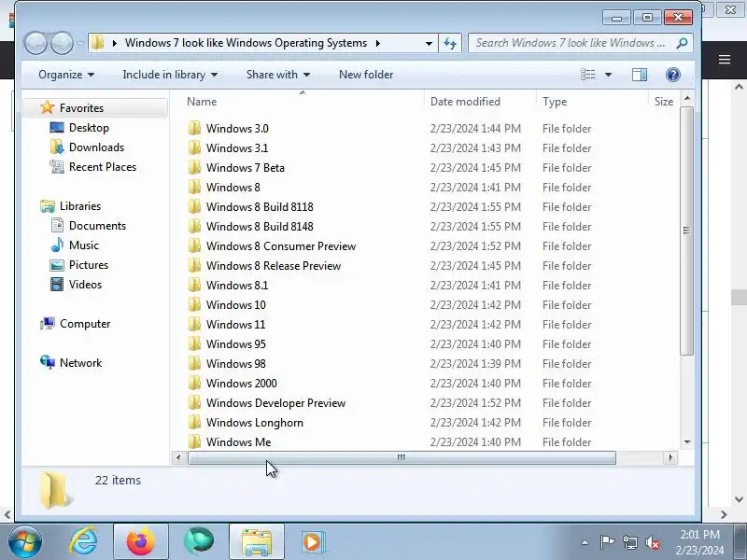747x560 pixels.
Task: Select the Windows 8 Consumer Preview name
Action: pyautogui.click(x=281, y=246)
